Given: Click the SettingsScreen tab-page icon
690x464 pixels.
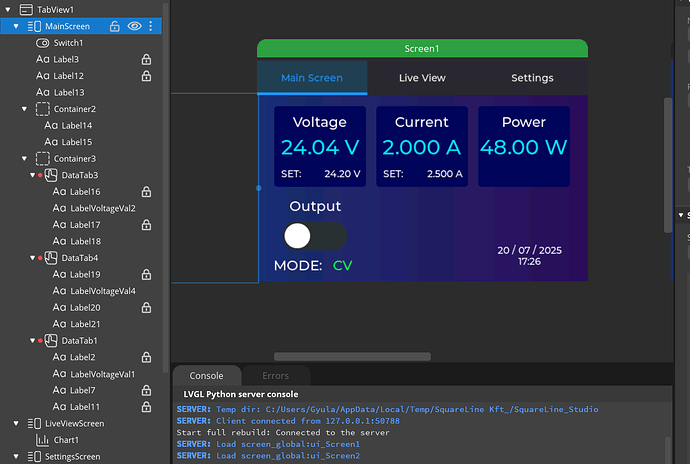Looking at the screenshot, I should pos(34,457).
